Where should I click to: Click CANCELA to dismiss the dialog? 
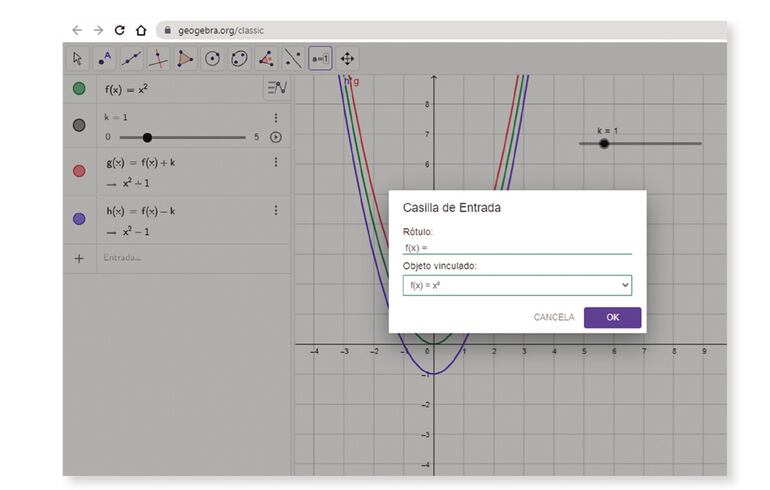tap(554, 318)
